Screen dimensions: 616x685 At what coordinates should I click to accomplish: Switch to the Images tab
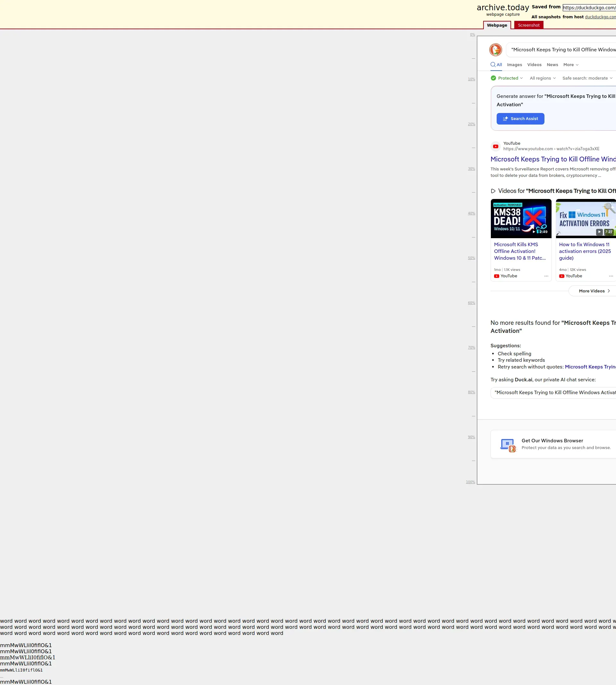coord(514,65)
